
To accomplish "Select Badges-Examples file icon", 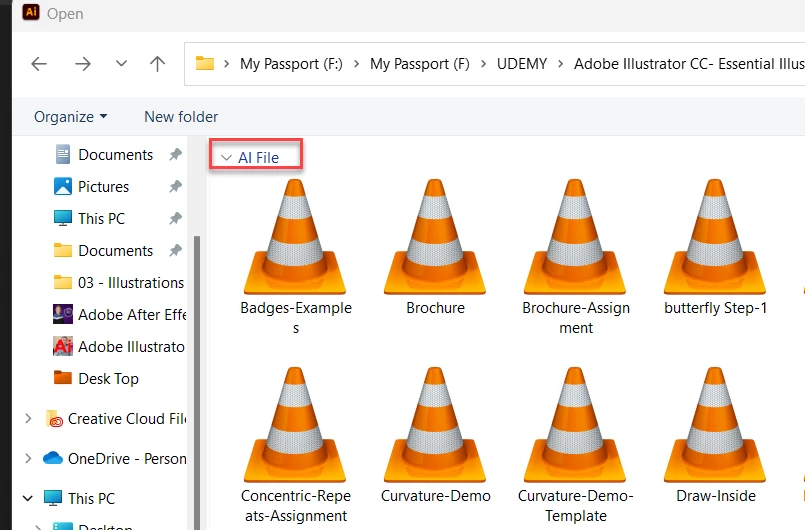I will [x=295, y=237].
